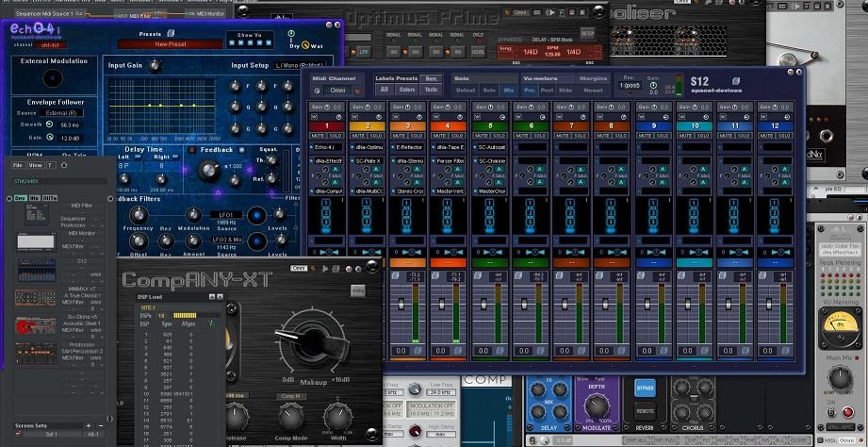
Task: Click the Reset margins button in S12
Action: point(594,90)
